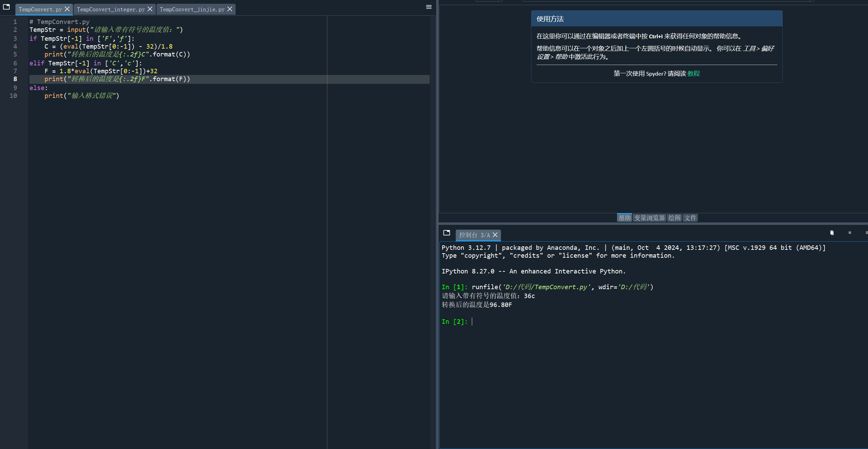Select the 帮助 help pane tab
Screen dimensions: 868x449
tap(625, 218)
